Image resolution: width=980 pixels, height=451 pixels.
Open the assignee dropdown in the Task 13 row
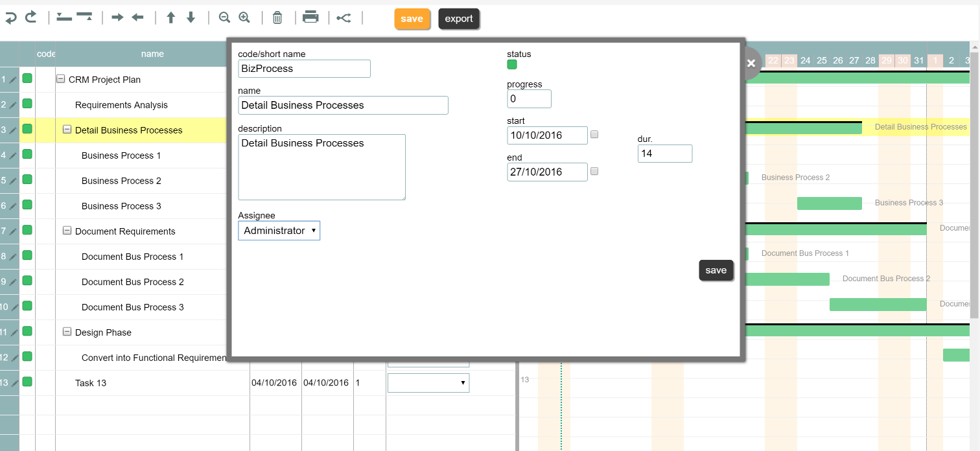pyautogui.click(x=428, y=383)
